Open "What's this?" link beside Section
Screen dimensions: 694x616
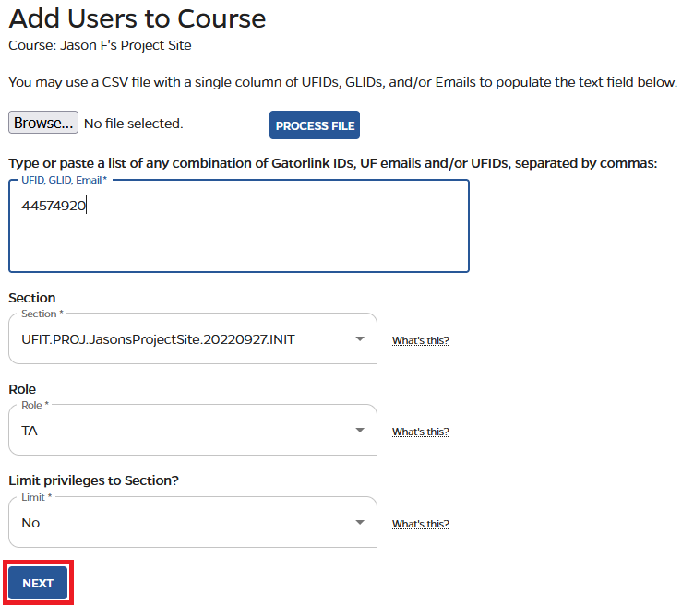pyautogui.click(x=420, y=340)
